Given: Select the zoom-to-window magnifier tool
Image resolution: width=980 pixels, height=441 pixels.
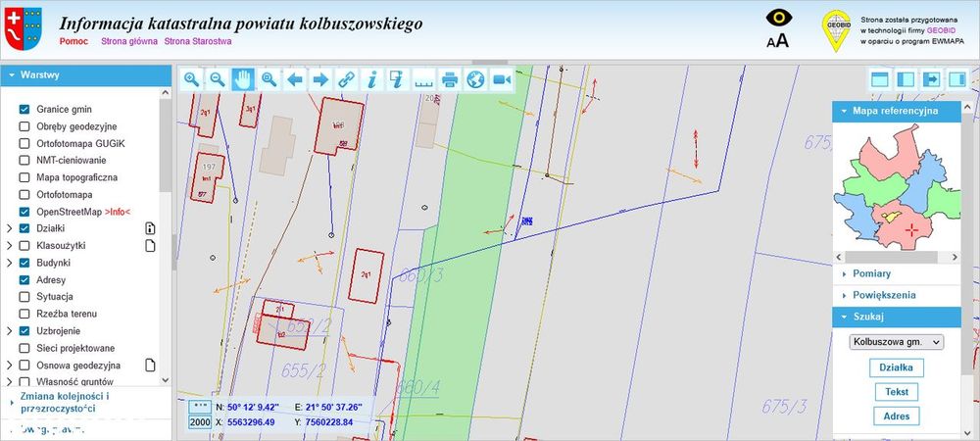Looking at the screenshot, I should click(x=269, y=79).
